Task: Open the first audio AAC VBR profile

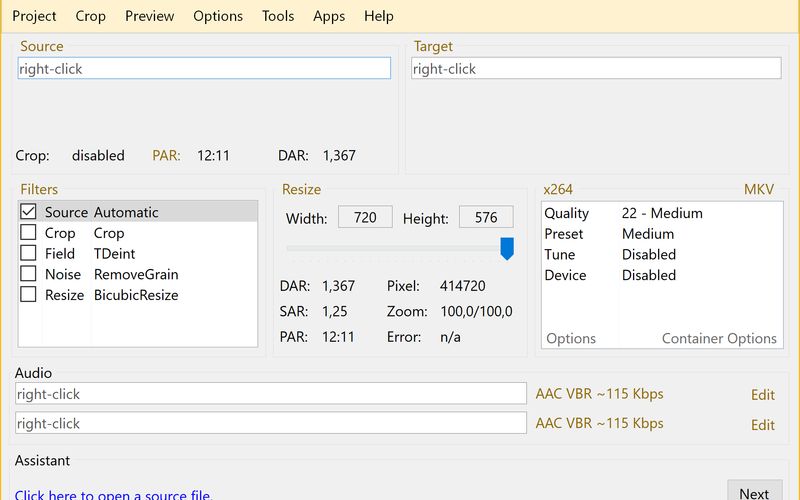Action: (x=599, y=394)
